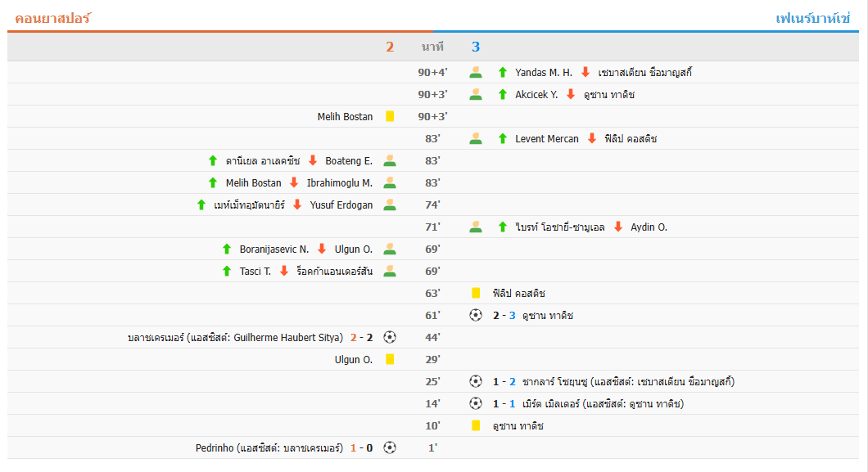The width and height of the screenshot is (868, 472).
Task: Click the green up arrow beside Levent Mercan
Action: click(503, 138)
